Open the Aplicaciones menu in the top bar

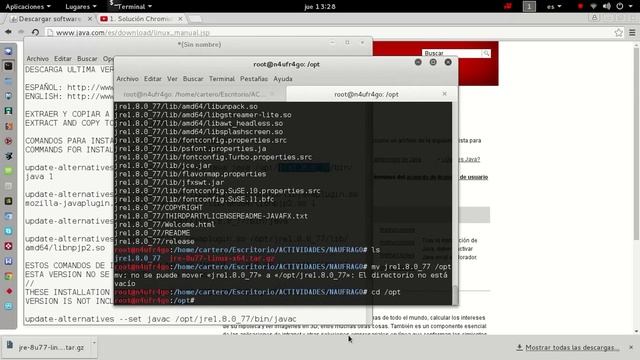click(28, 7)
